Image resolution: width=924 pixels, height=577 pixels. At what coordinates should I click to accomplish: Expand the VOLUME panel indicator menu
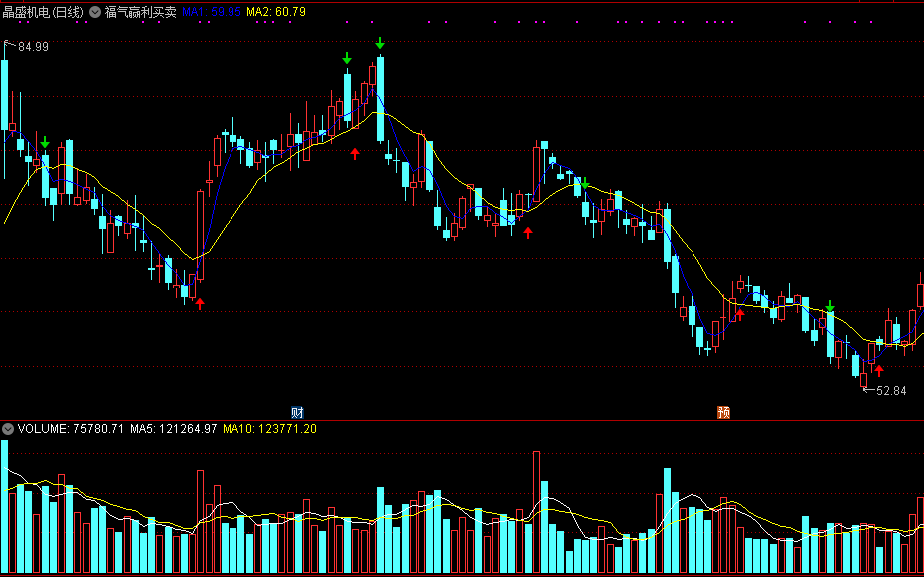(8, 429)
